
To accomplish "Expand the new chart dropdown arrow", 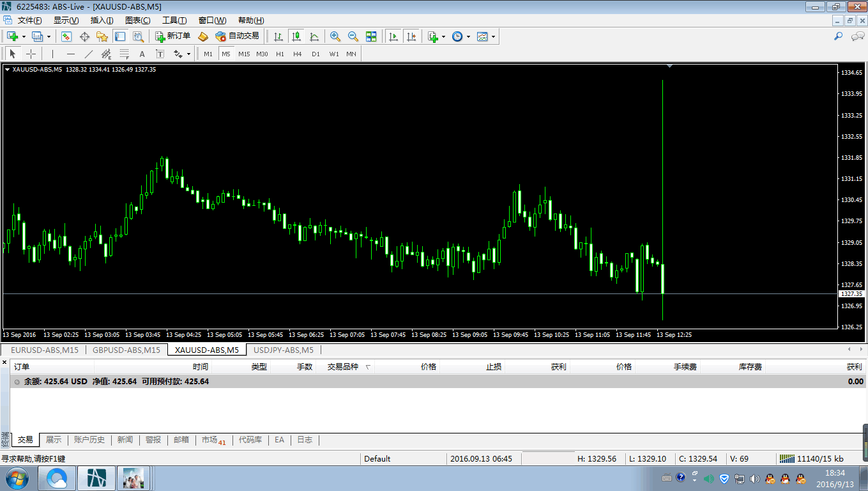I will [24, 36].
